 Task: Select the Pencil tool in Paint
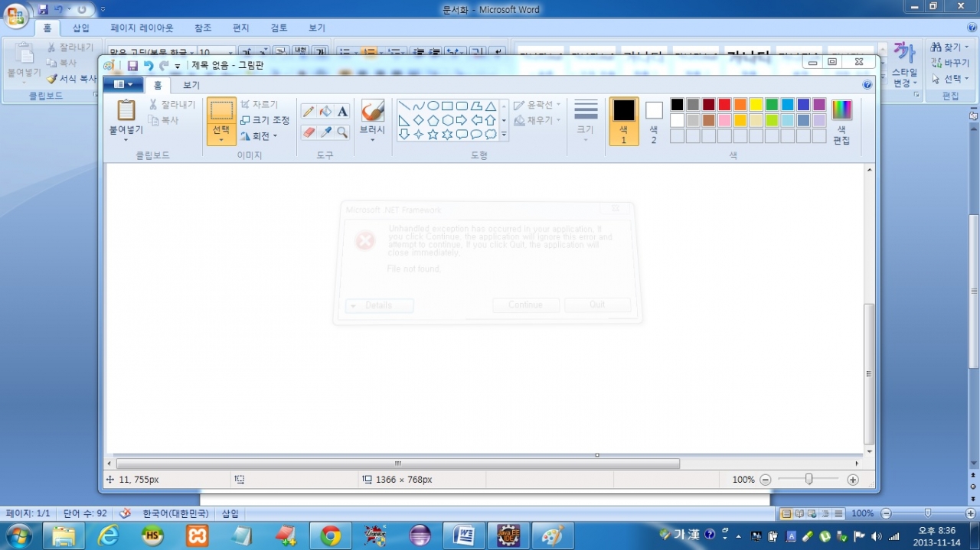[309, 112]
